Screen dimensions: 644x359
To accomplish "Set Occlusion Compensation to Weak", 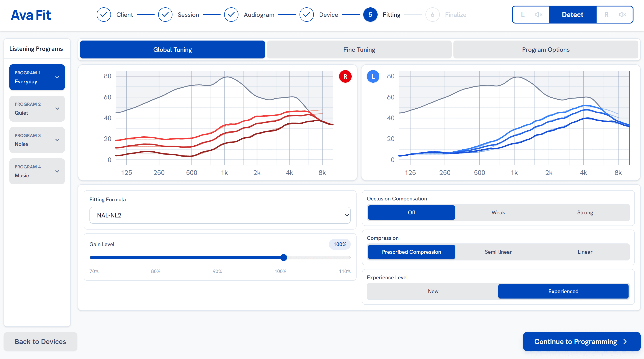I will (x=498, y=213).
